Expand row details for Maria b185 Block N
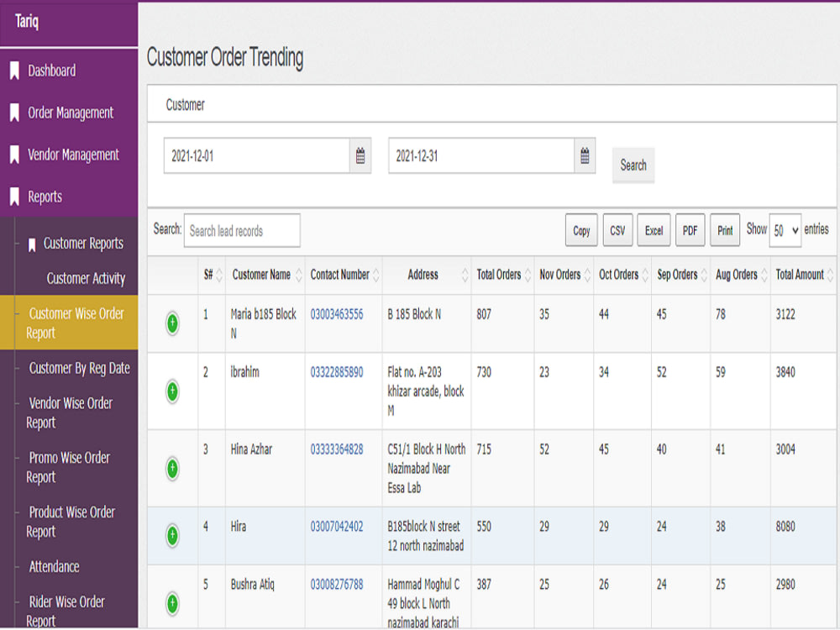The image size is (840, 630). tap(172, 323)
